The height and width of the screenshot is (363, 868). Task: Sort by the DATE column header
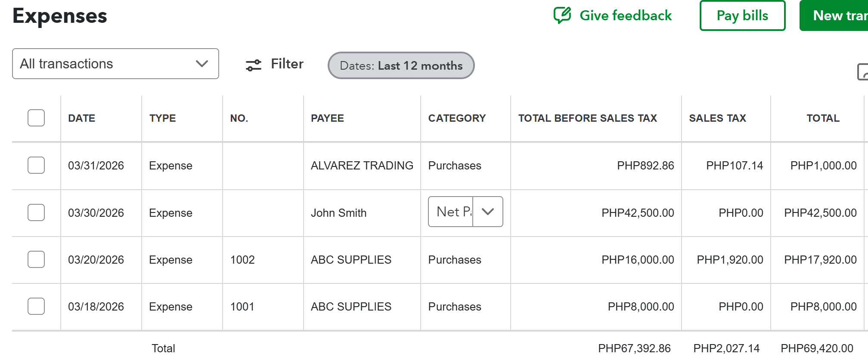click(x=82, y=118)
